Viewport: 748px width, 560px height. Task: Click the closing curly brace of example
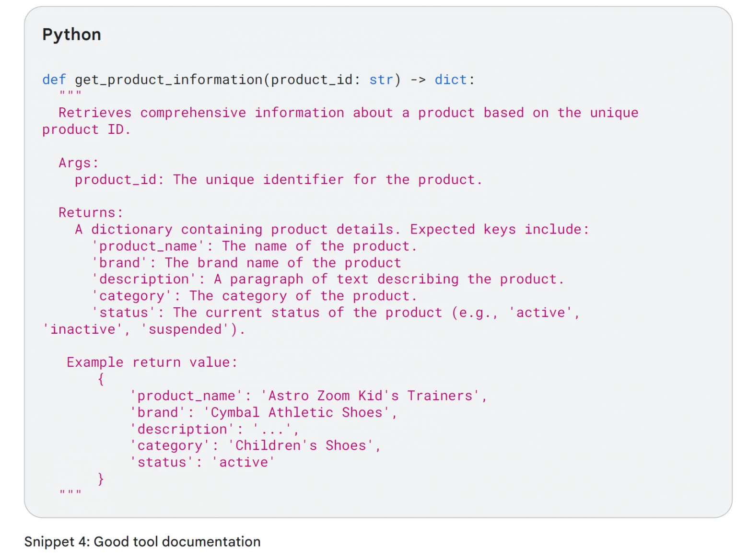(101, 479)
